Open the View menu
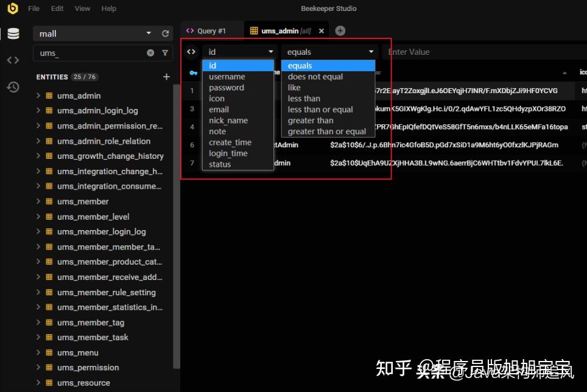The height and width of the screenshot is (392, 587). coord(82,9)
